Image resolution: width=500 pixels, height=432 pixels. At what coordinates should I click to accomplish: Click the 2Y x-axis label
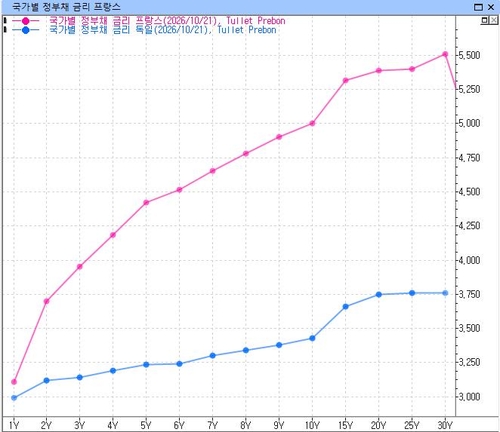47,425
